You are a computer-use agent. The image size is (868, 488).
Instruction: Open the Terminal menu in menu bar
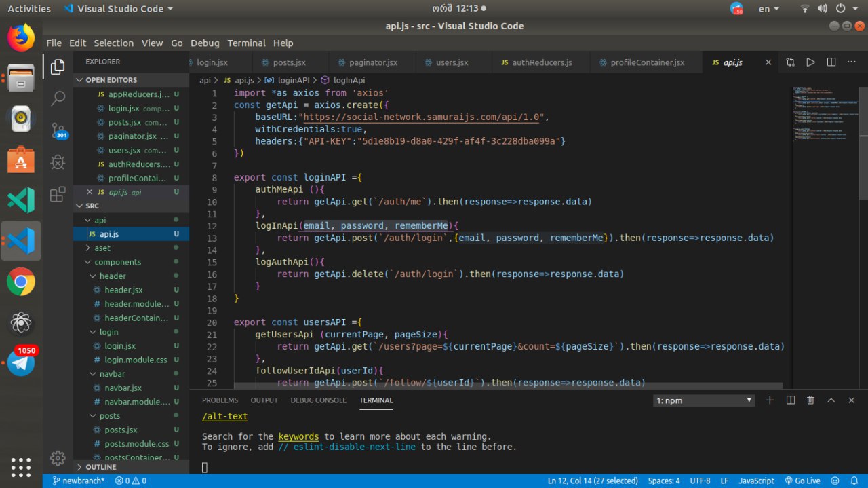tap(246, 43)
